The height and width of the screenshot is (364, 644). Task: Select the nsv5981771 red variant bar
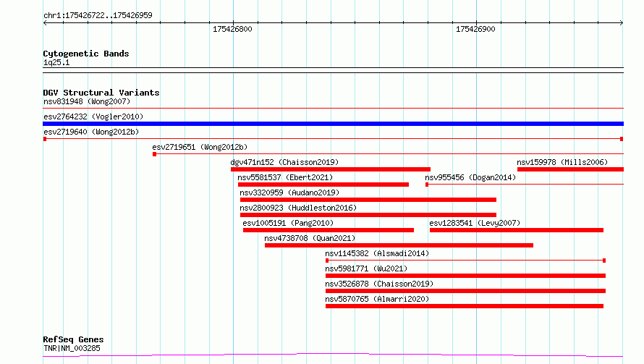465,276
